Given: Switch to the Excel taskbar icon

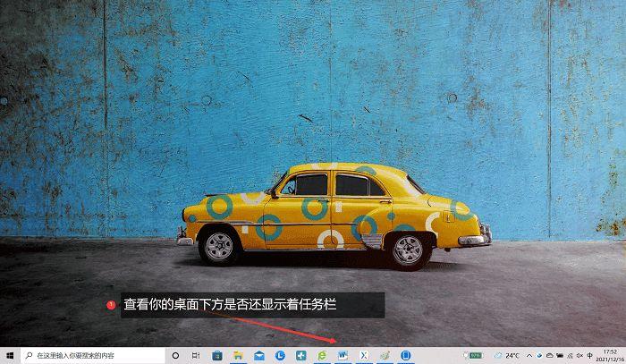Looking at the screenshot, I should (364, 355).
